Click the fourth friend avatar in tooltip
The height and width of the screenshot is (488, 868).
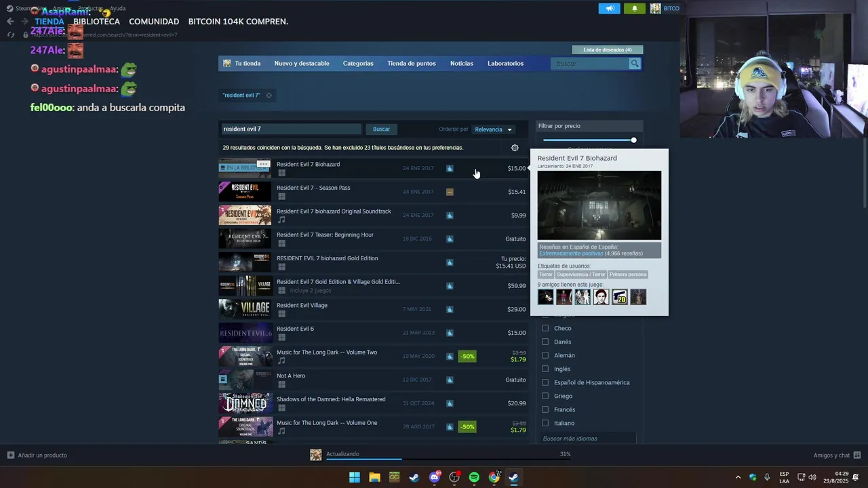coord(601,297)
